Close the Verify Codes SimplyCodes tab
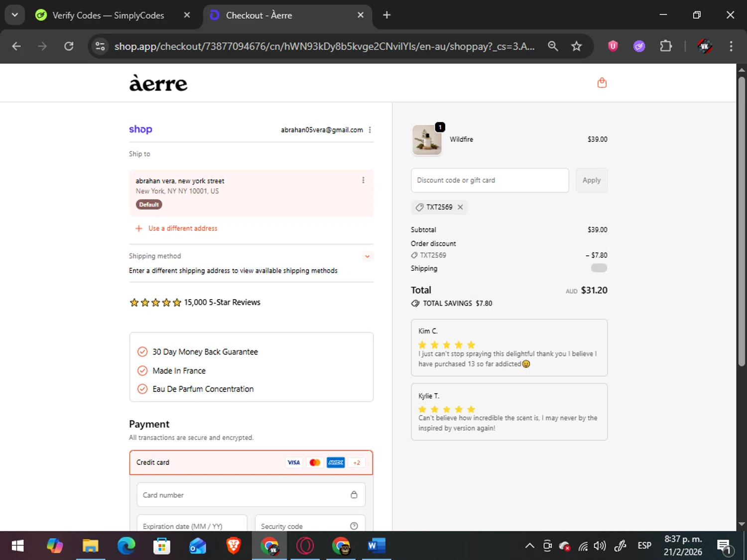 coord(187,15)
